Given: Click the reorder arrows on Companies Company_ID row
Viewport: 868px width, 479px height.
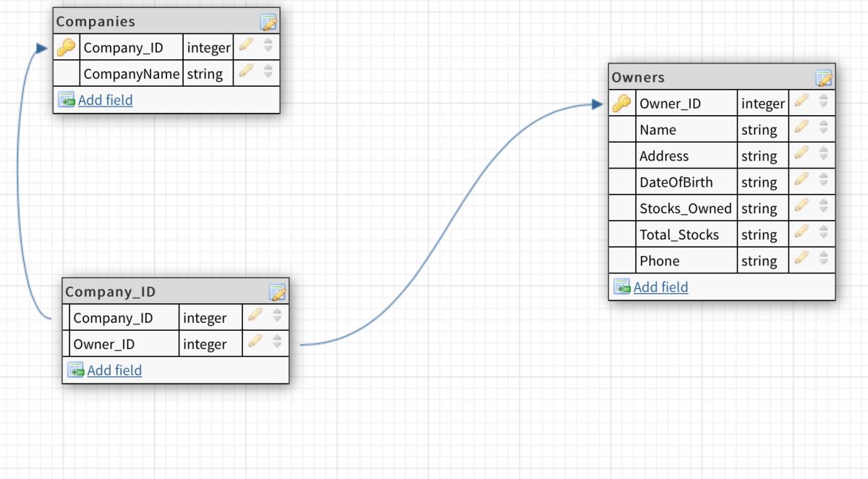Looking at the screenshot, I should tap(268, 46).
